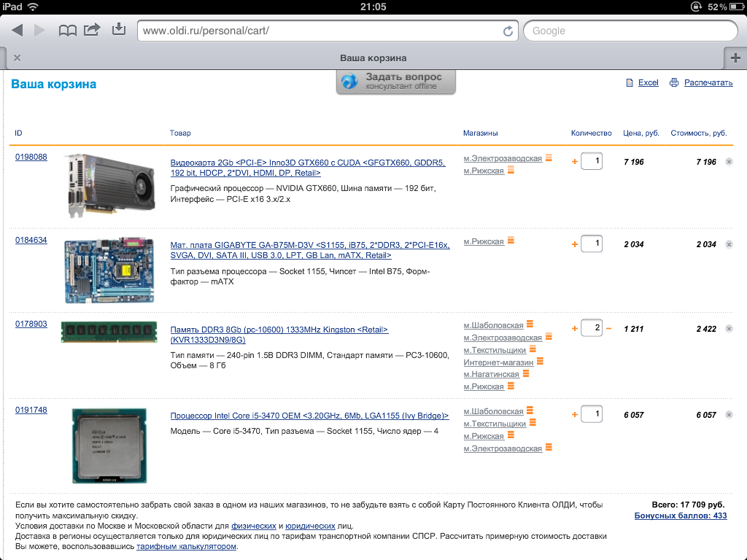Open the 'Видеокарта 2Gb Inno3D GTX660' product link
The width and height of the screenshot is (747, 560).
tap(308, 168)
